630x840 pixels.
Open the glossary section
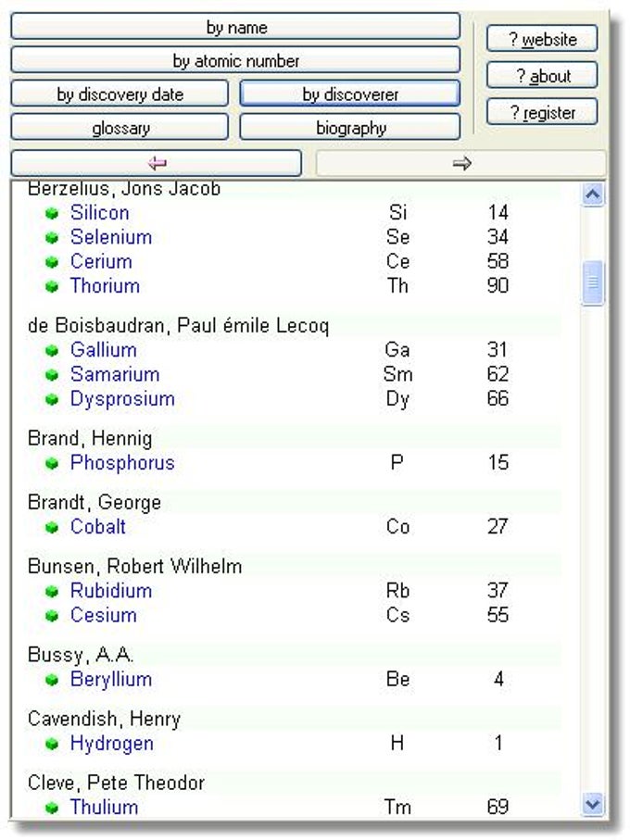[x=119, y=128]
